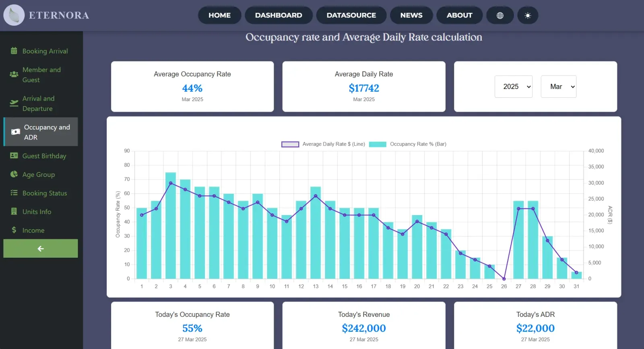Click Units Info building icon
This screenshot has height=349, width=644.
14,211
